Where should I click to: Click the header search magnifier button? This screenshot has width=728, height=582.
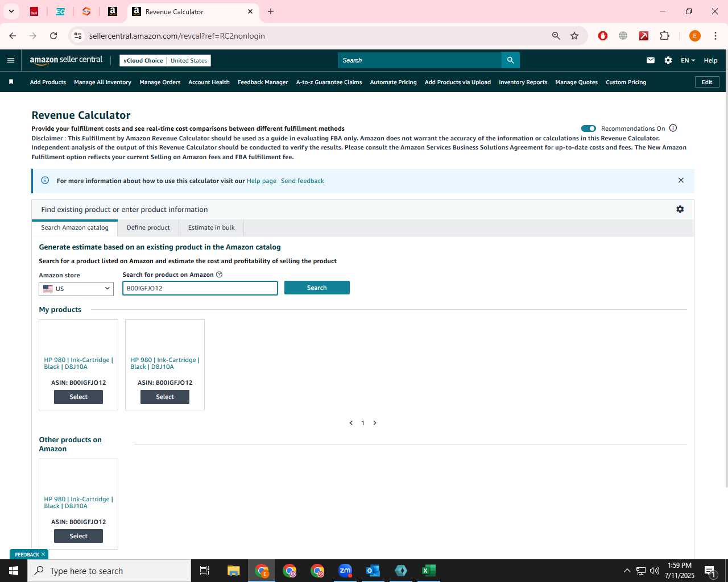[511, 60]
